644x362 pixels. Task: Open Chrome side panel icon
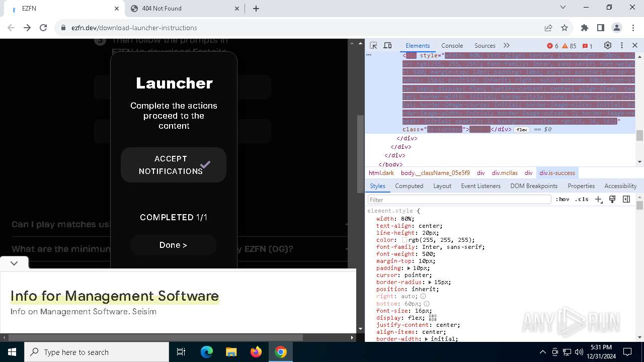[x=600, y=28]
